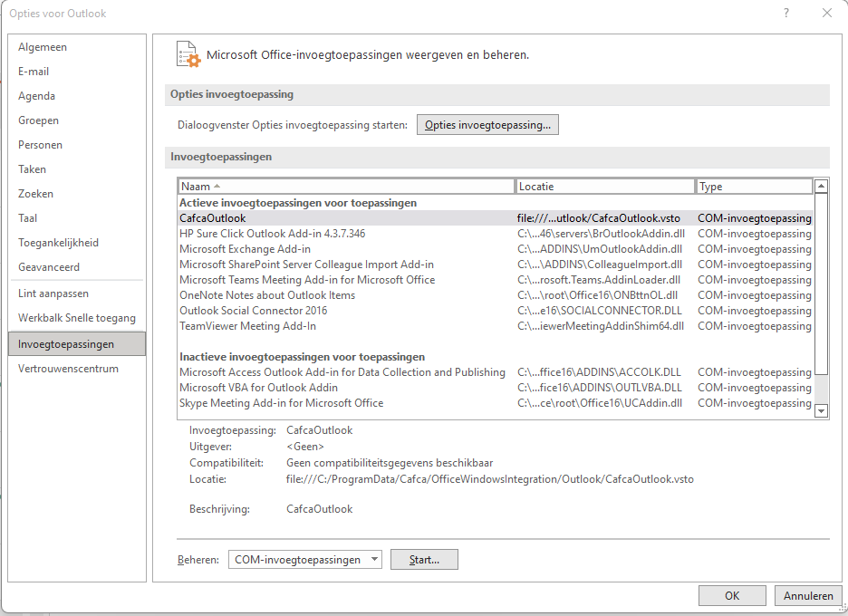Select the Zoeken category
The width and height of the screenshot is (848, 616).
[x=77, y=194]
